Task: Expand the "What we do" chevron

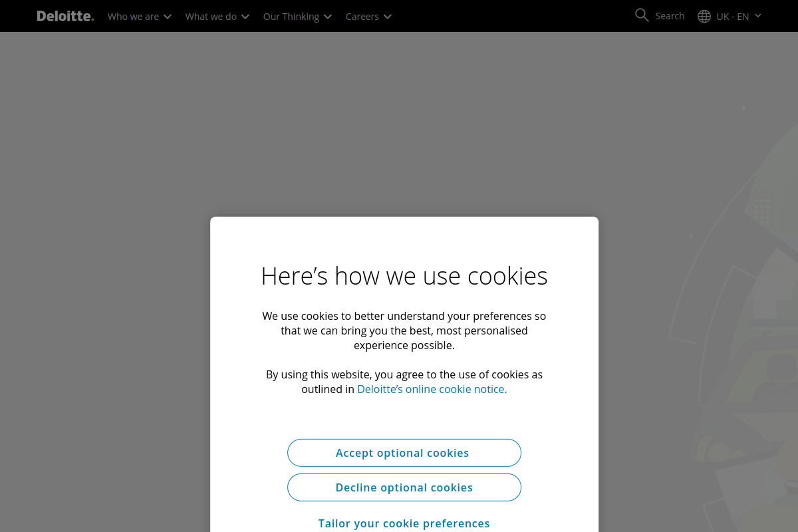Action: tap(245, 16)
